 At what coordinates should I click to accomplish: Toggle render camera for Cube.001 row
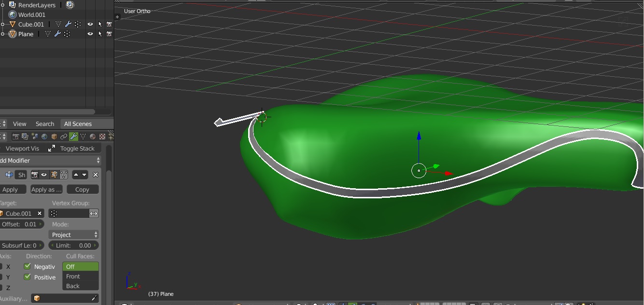click(x=109, y=24)
